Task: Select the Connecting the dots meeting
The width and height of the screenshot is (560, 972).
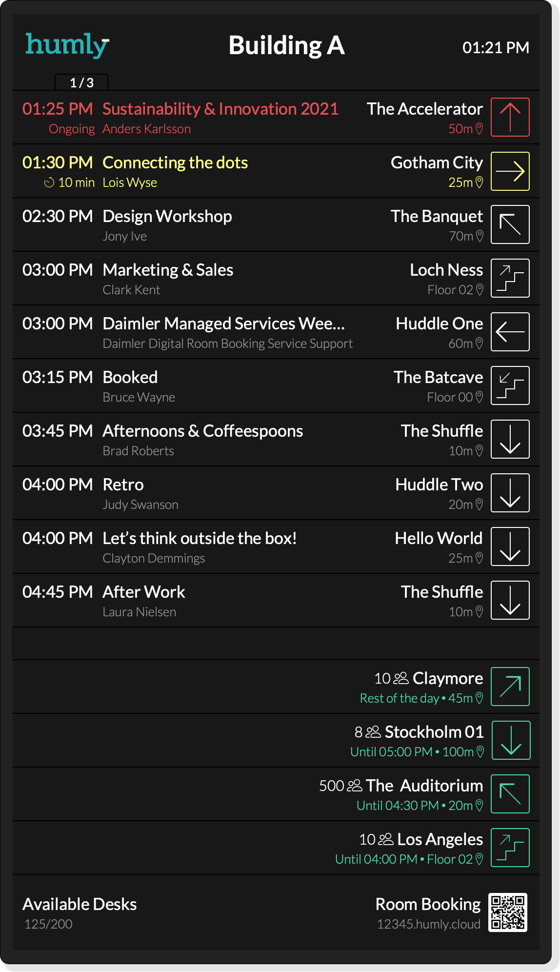Action: [175, 162]
